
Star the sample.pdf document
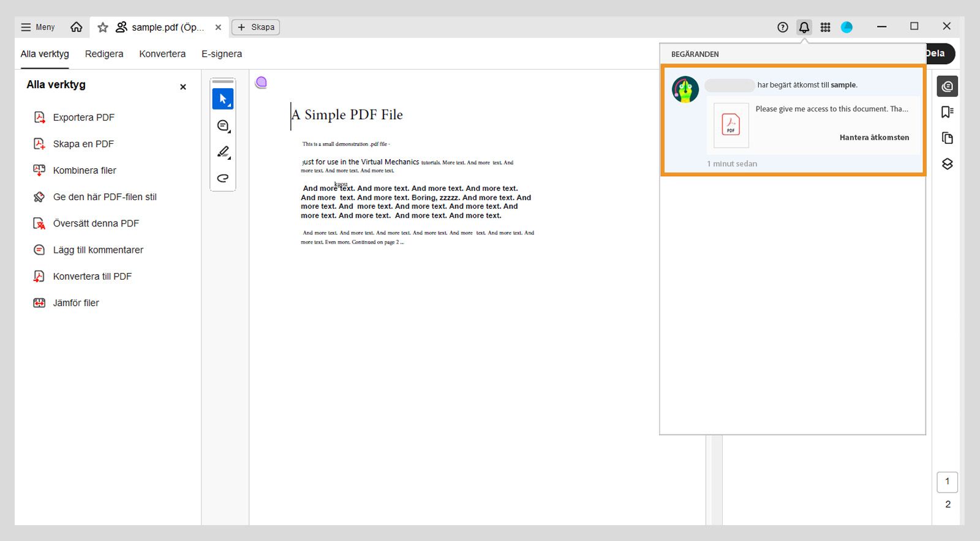103,27
